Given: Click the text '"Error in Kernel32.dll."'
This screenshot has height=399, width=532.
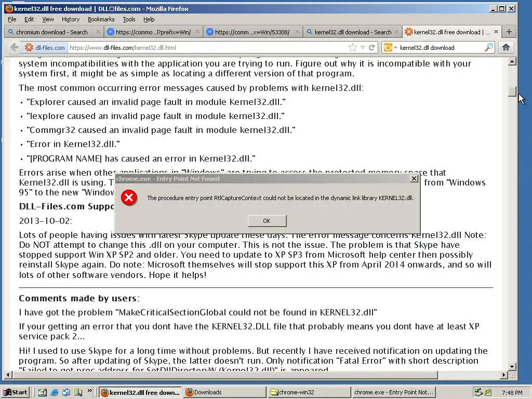Looking at the screenshot, I should pyautogui.click(x=73, y=144).
